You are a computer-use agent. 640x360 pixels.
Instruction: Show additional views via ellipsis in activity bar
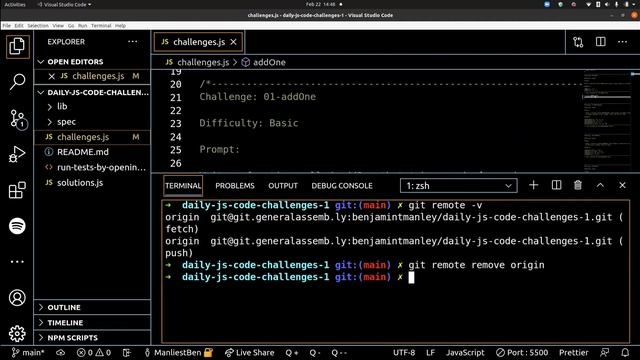click(17, 262)
